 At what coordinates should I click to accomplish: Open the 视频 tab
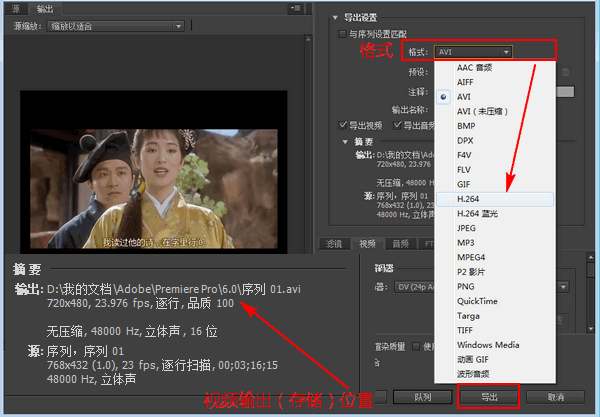pos(367,244)
